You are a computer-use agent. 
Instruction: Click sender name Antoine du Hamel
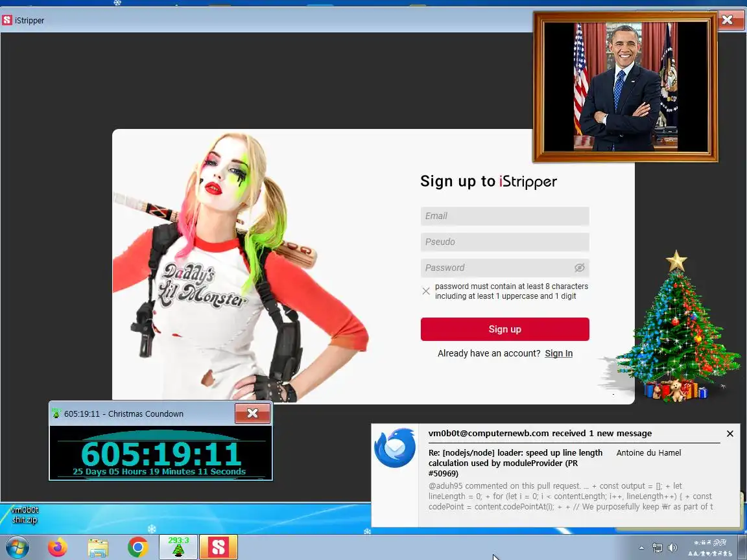click(x=648, y=453)
